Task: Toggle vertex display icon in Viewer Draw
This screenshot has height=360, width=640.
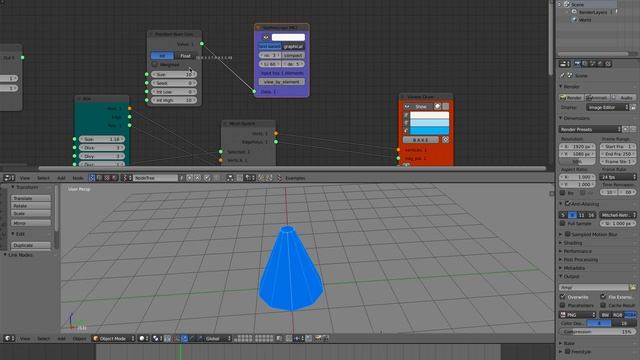Action: click(406, 116)
